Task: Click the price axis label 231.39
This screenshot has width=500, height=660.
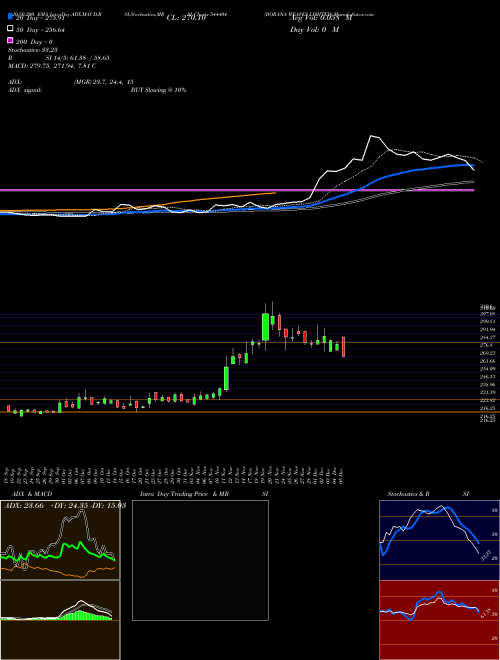Action: point(487,392)
